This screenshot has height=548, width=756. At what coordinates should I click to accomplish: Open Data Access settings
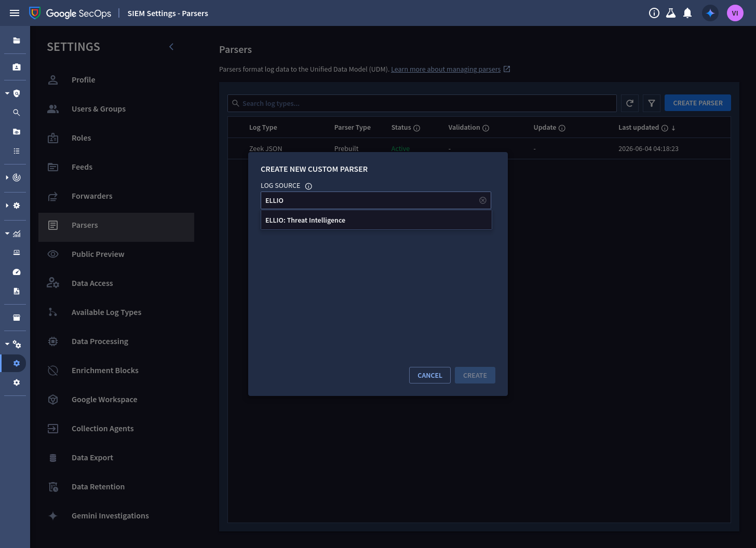[116, 283]
